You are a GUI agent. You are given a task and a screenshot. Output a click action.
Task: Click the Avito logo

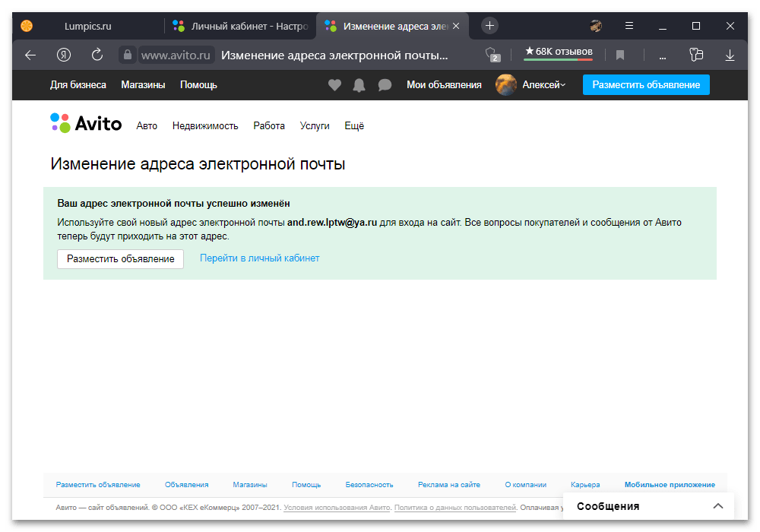[x=87, y=124]
